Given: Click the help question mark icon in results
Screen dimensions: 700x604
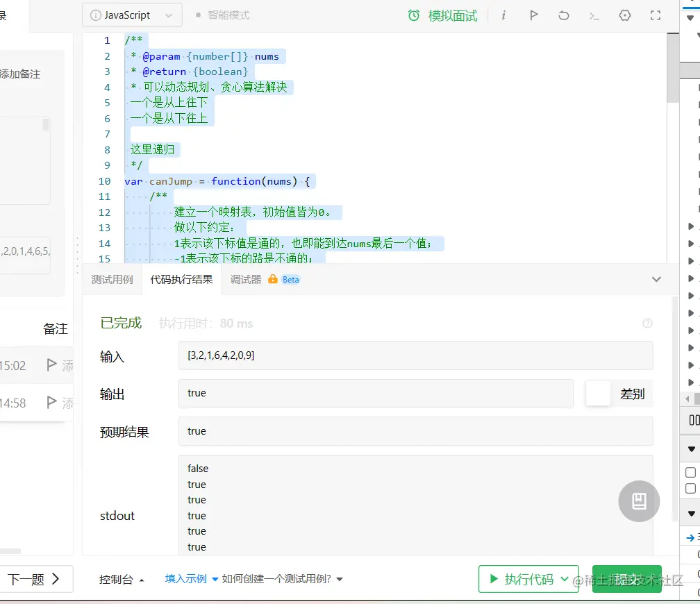Looking at the screenshot, I should click(647, 324).
